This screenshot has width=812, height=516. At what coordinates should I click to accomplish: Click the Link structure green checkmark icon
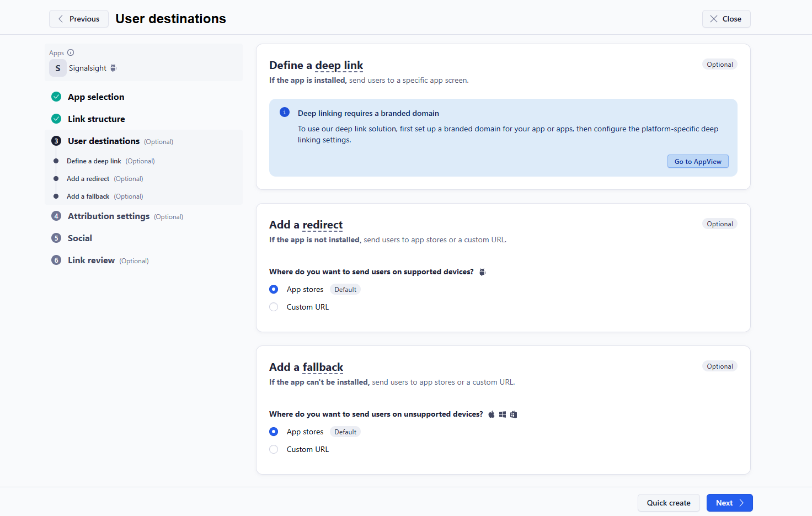tap(56, 119)
